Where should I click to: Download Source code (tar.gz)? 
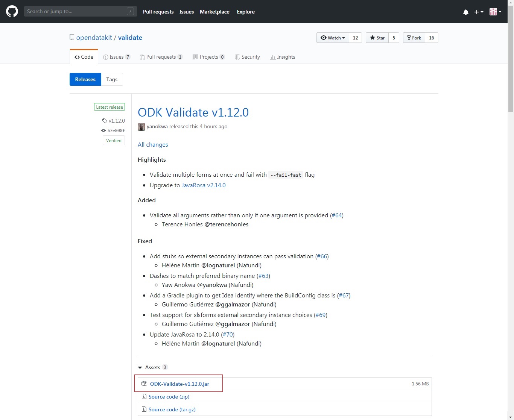[x=172, y=409]
